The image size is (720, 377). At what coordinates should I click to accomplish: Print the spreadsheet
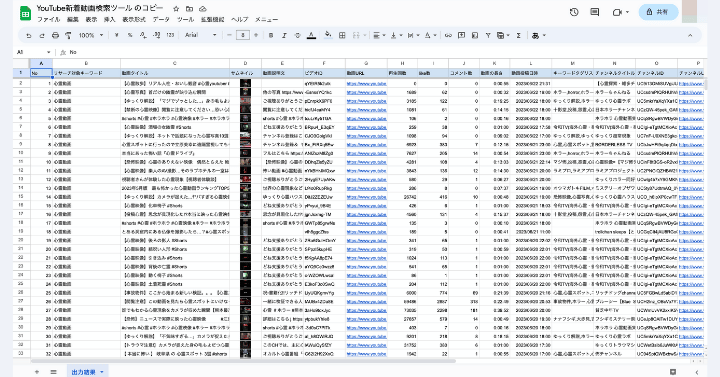click(55, 35)
